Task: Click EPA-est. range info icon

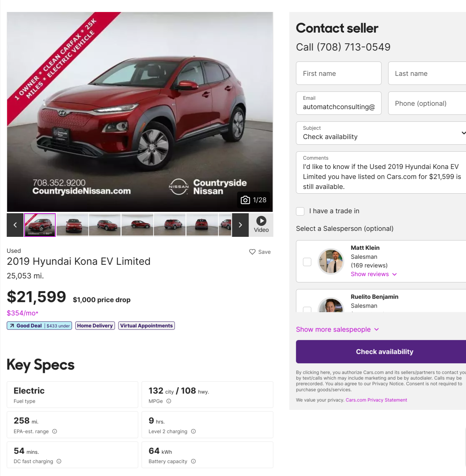Action: click(x=55, y=431)
